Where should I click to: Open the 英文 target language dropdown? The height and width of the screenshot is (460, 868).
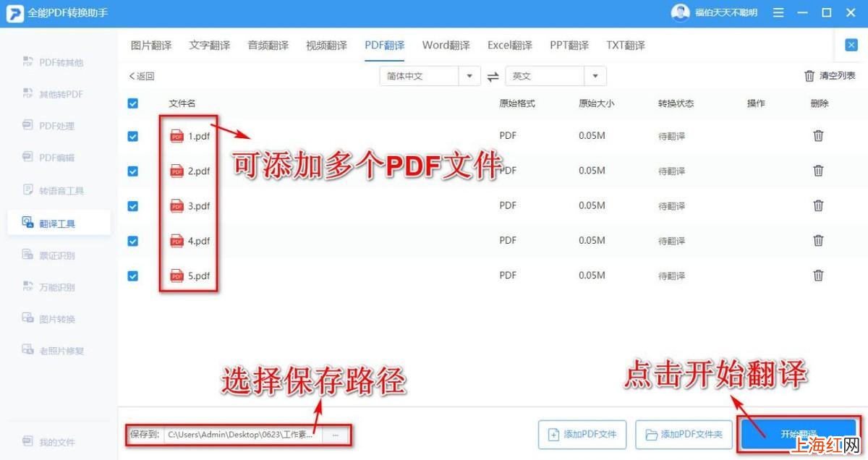point(556,76)
